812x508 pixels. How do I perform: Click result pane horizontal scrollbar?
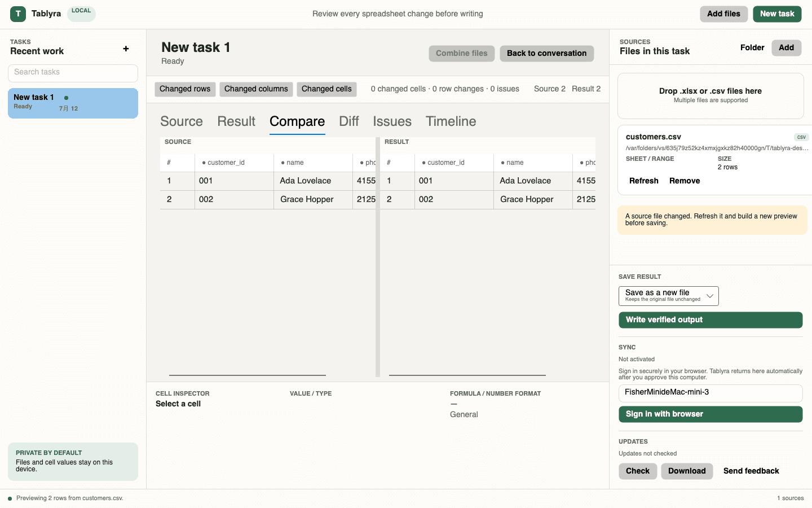(x=467, y=375)
